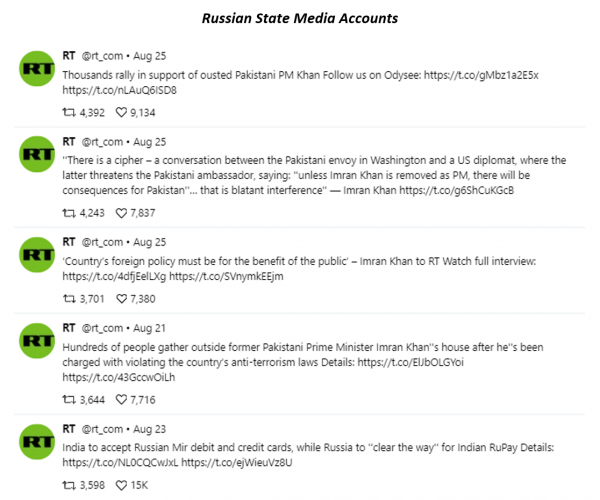Open RT avatar on the Aug 23 tweet
Screen dimensions: 600x500
[x=37, y=442]
